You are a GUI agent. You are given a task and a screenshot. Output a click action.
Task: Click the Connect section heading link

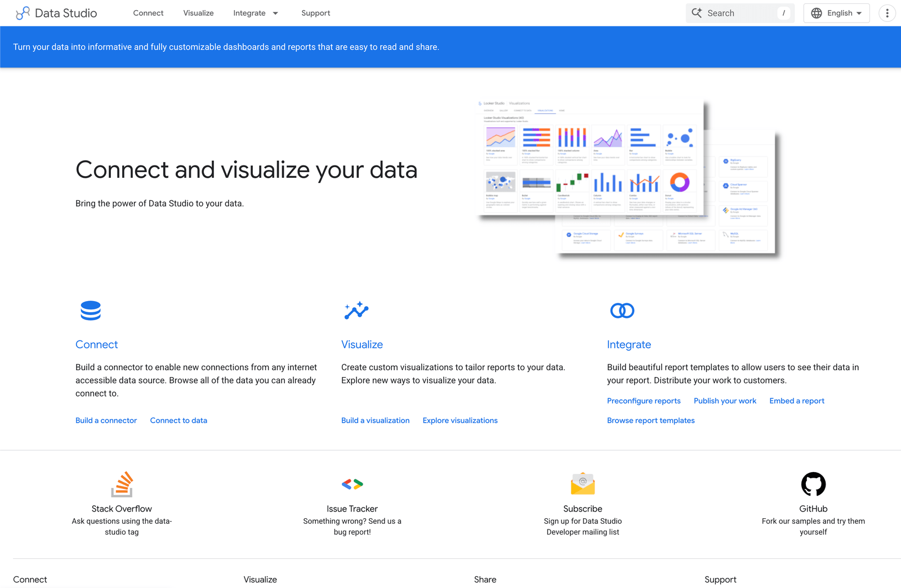tap(97, 344)
